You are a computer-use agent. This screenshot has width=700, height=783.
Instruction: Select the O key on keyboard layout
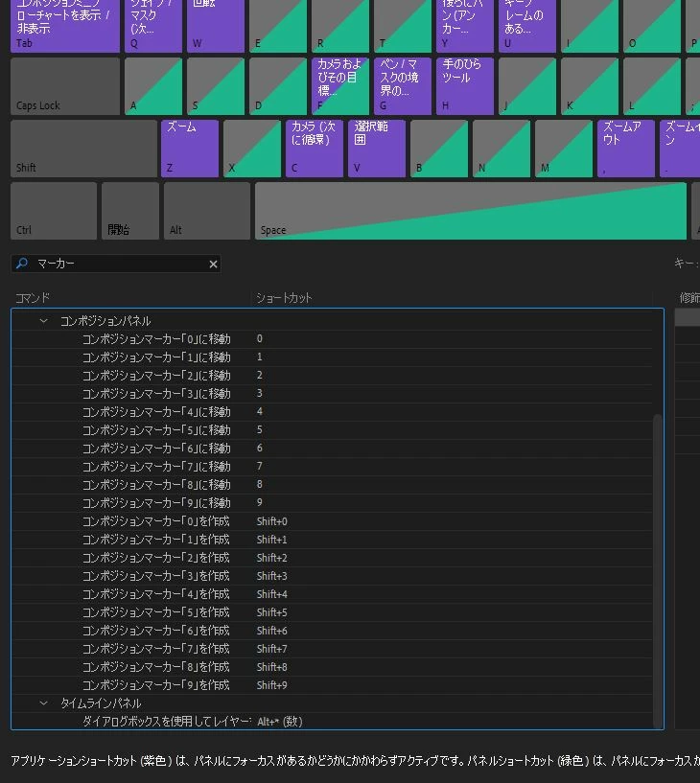651,26
